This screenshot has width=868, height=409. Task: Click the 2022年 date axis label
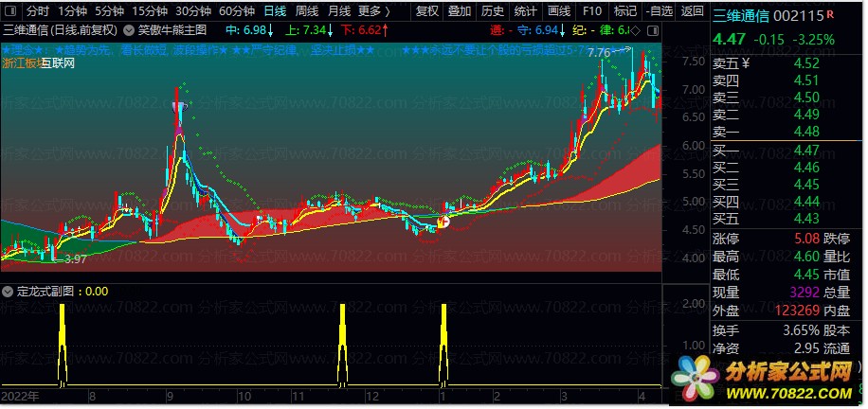coord(20,397)
